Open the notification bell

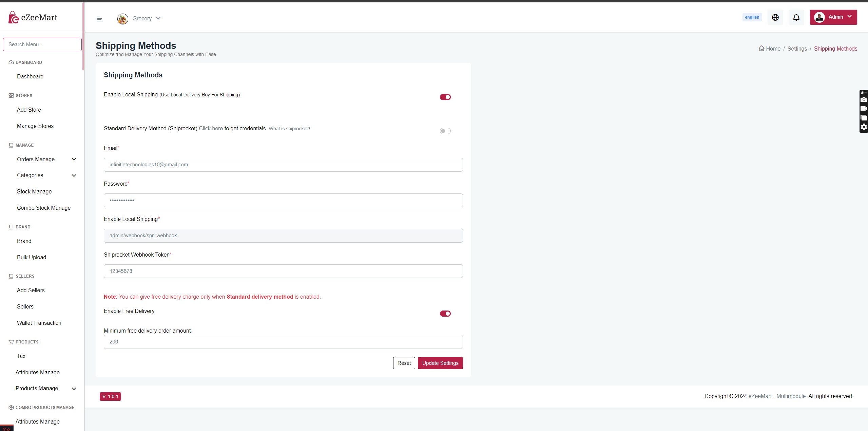tap(796, 17)
